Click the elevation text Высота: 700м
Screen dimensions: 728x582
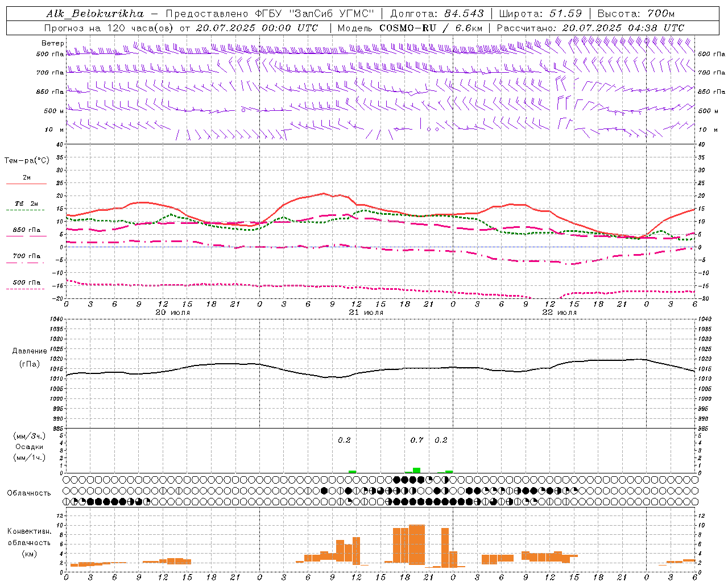click(636, 14)
